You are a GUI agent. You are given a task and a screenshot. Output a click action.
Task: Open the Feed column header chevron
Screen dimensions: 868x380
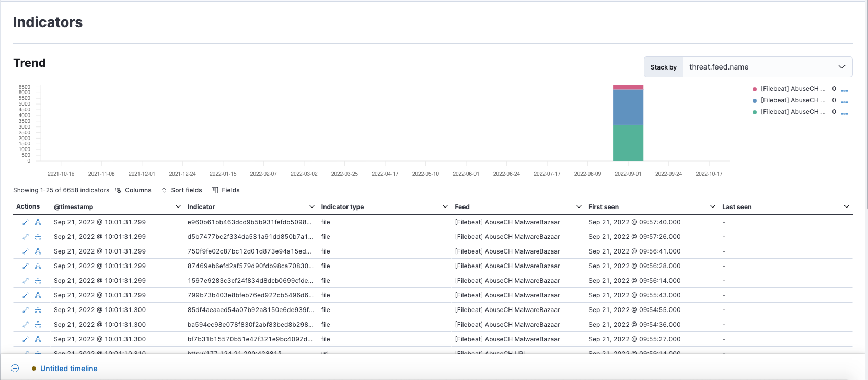tap(578, 207)
